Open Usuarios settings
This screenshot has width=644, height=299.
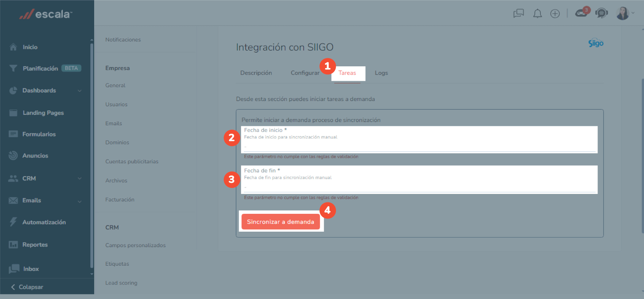pyautogui.click(x=116, y=104)
